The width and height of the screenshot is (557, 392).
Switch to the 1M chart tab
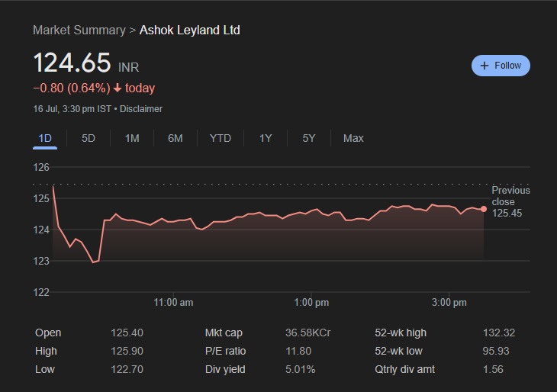point(132,138)
